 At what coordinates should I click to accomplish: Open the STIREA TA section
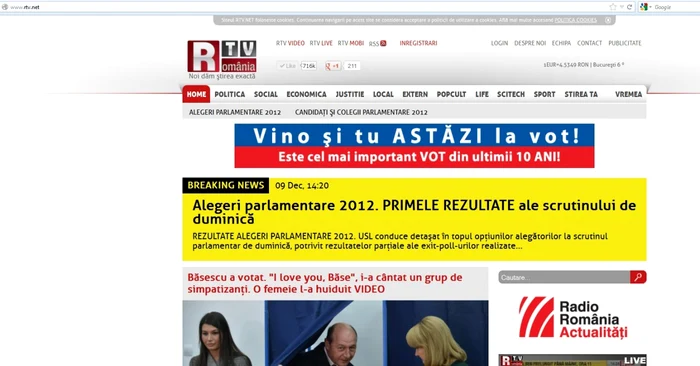coord(581,94)
